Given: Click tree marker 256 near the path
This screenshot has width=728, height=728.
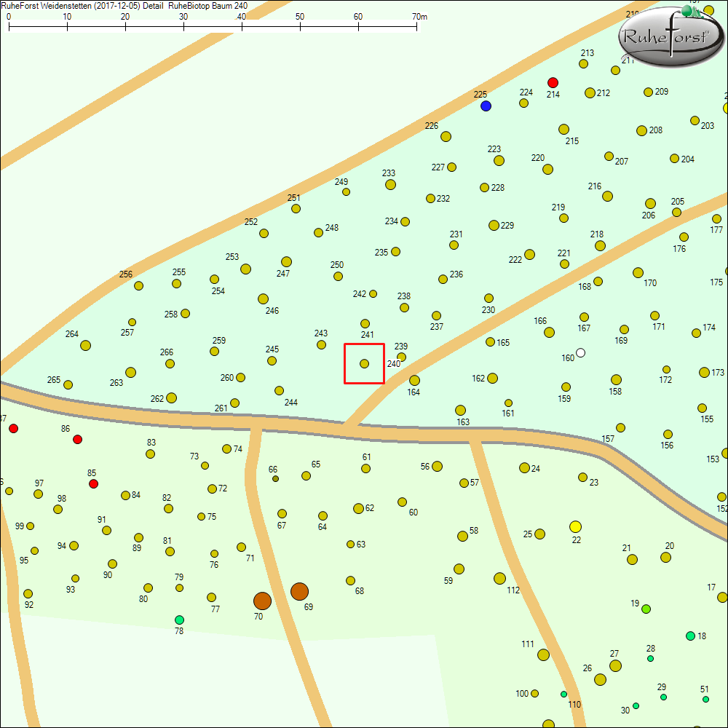Looking at the screenshot, I should point(138,285).
